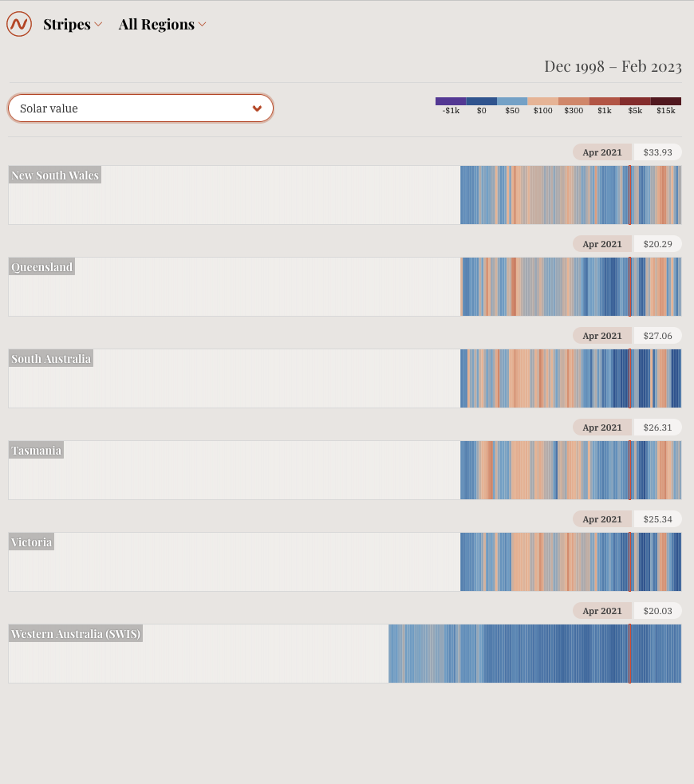Click the chevron inside the Solar value selector
Screen dimensions: 694x784
pyautogui.click(x=257, y=107)
